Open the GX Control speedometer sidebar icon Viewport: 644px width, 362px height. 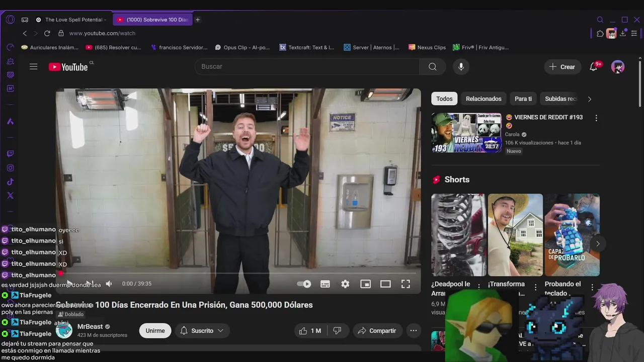point(10,47)
